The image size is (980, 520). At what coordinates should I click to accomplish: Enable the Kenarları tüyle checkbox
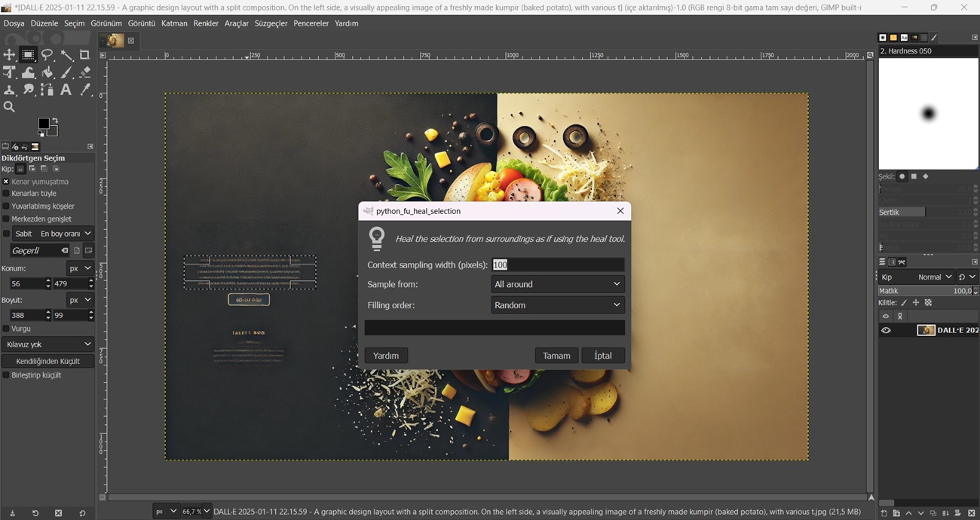click(x=6, y=194)
